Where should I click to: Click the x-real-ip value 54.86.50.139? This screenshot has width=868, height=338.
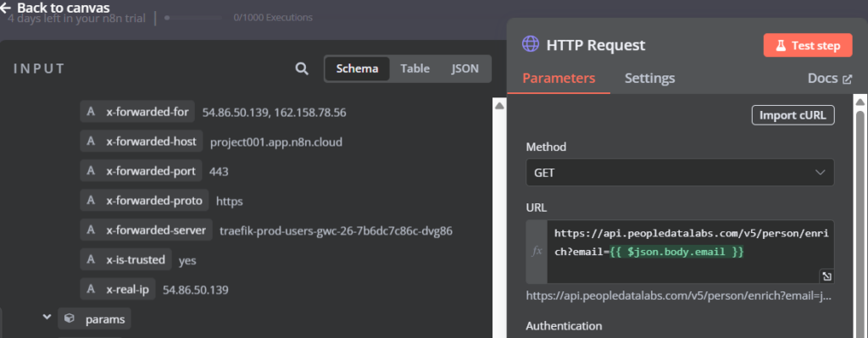tap(196, 290)
